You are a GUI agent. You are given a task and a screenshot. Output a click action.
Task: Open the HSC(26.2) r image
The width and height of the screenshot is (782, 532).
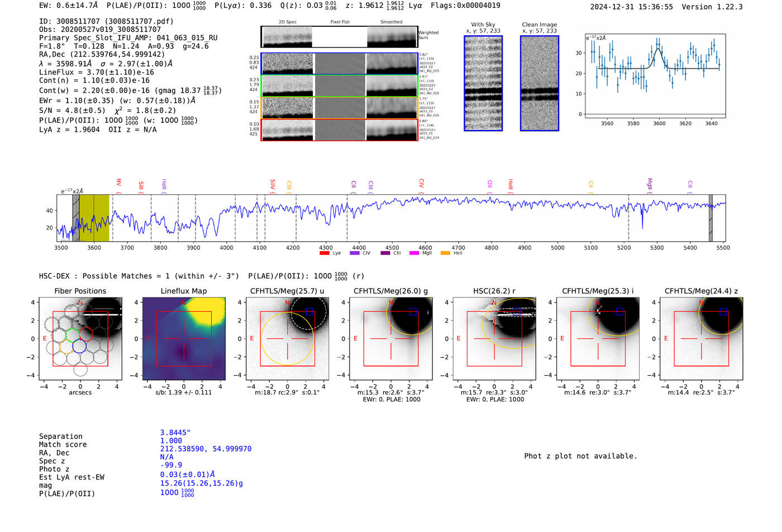(494, 338)
